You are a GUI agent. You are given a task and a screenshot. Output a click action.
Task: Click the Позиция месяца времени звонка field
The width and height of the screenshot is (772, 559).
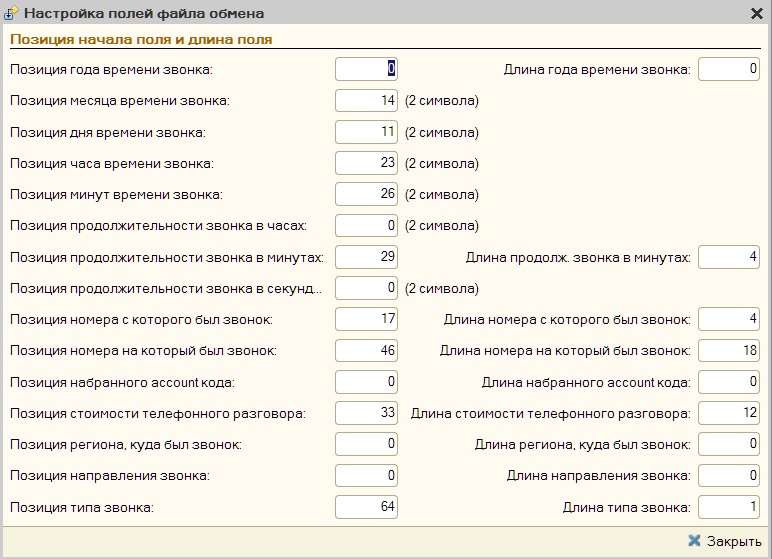[x=366, y=100]
